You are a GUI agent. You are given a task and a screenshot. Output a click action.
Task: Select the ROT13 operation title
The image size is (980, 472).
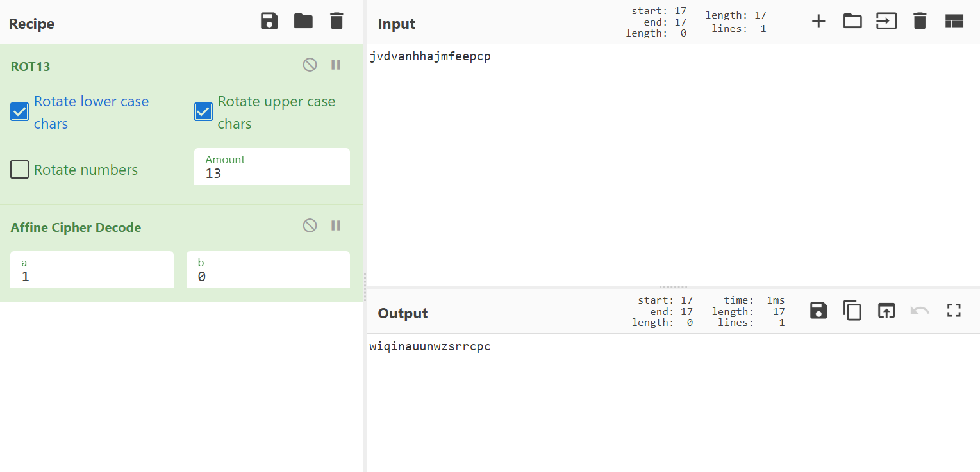coord(30,67)
